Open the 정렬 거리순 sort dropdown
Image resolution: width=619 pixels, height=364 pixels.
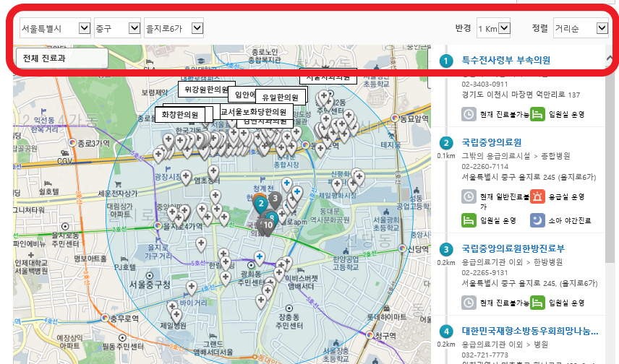[x=581, y=28]
